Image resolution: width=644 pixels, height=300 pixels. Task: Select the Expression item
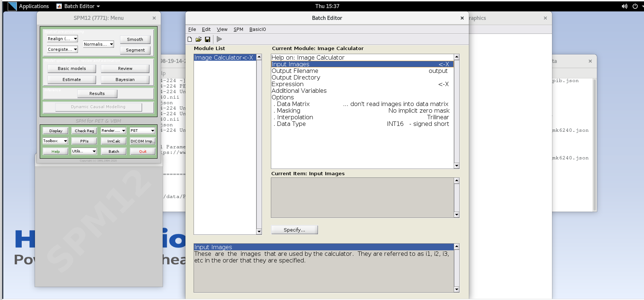(x=362, y=84)
